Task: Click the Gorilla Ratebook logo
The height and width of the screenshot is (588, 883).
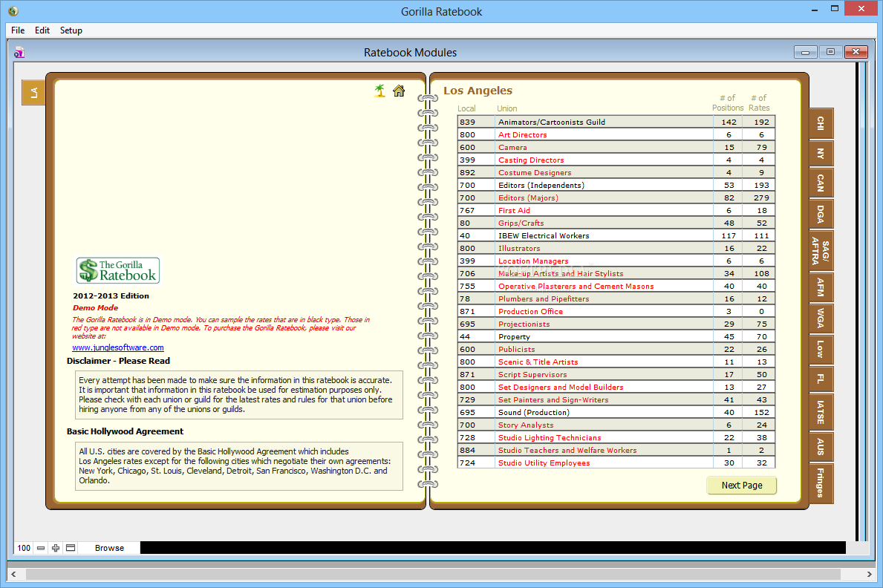Action: click(x=118, y=270)
